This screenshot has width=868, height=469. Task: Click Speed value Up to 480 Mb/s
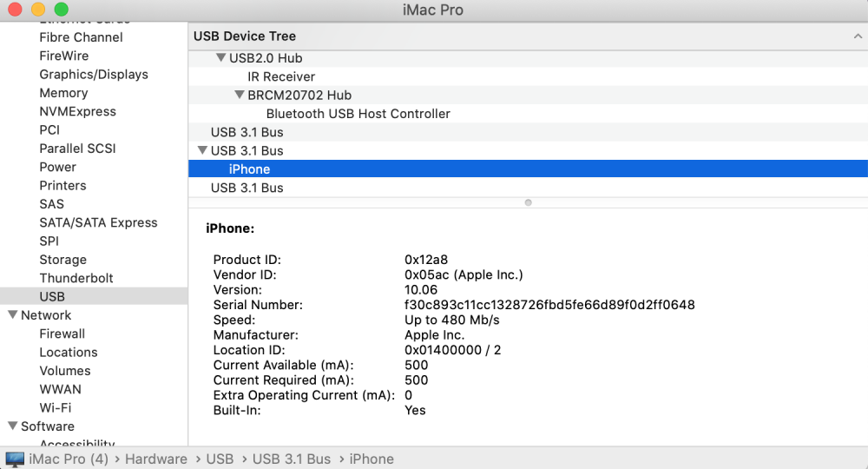[x=451, y=320]
